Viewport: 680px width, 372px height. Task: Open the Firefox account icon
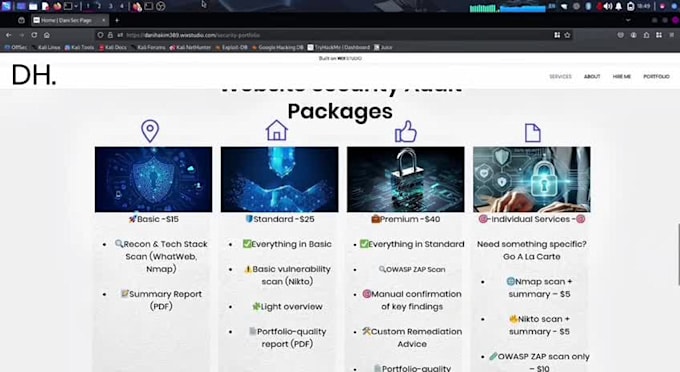634,35
